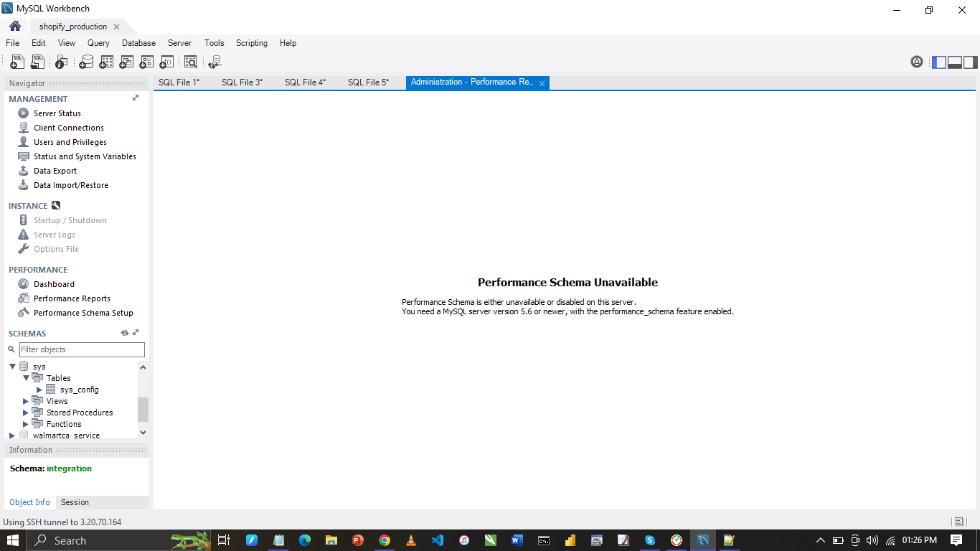Click the Startup / Shutdown item
980x551 pixels.
(70, 220)
